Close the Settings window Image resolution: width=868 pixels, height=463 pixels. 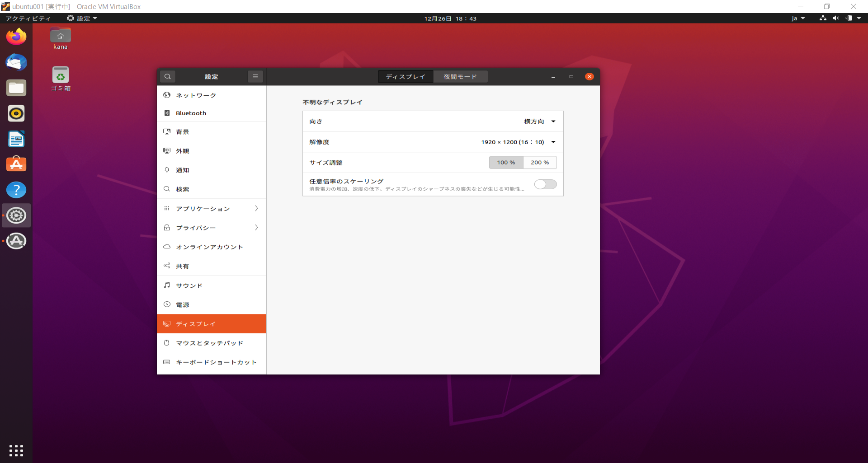pos(590,77)
